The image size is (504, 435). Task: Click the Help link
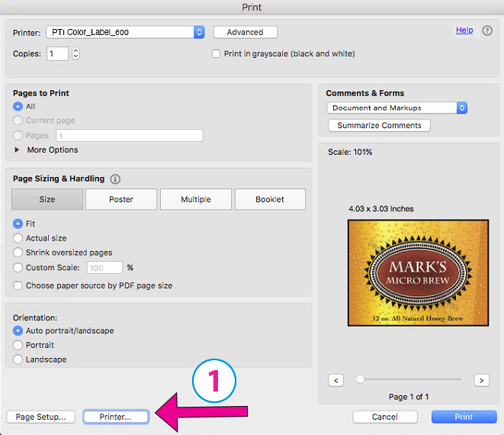[x=464, y=31]
